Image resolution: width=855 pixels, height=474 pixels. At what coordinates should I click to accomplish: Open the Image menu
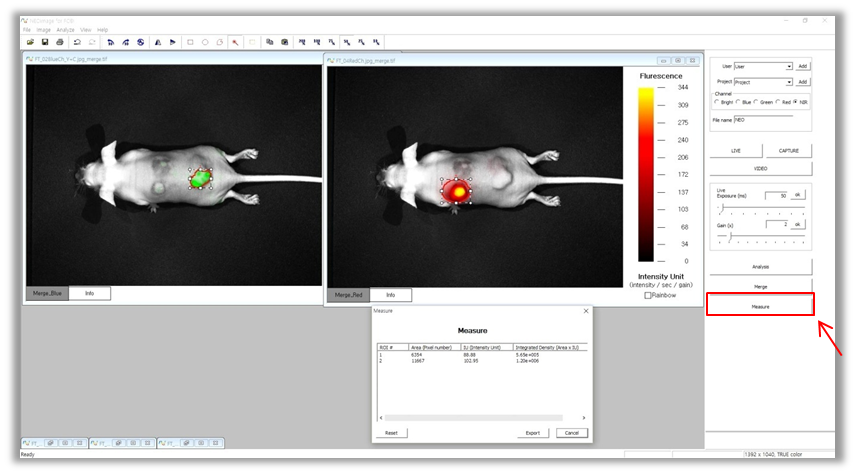coord(44,30)
